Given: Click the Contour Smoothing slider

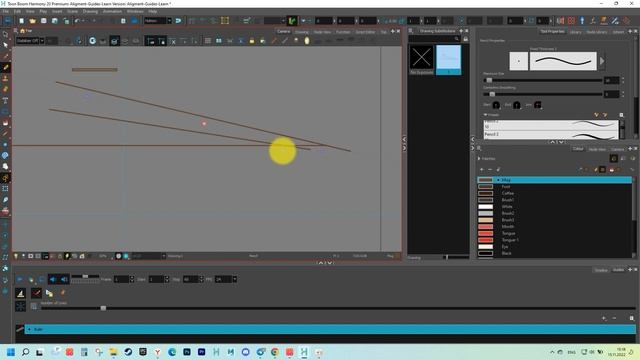Looking at the screenshot, I should [x=542, y=94].
